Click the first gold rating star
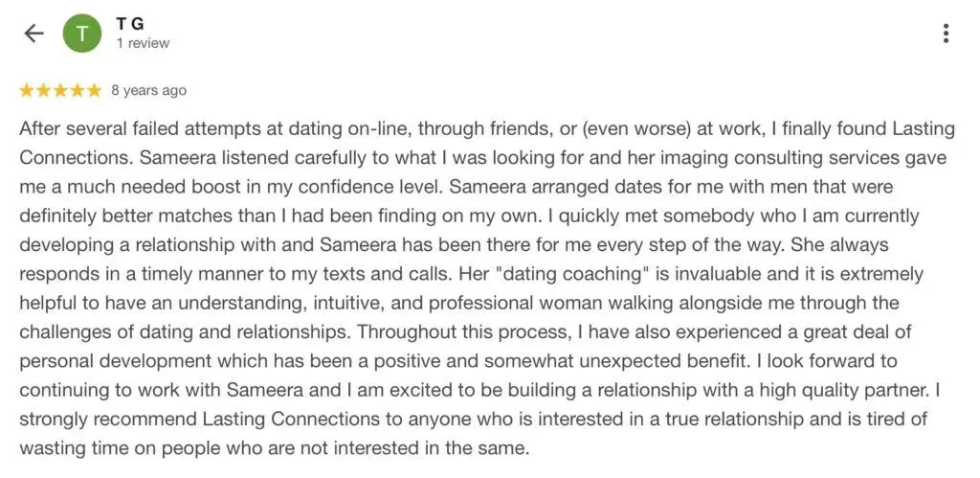This screenshot has width=980, height=478. (x=27, y=91)
